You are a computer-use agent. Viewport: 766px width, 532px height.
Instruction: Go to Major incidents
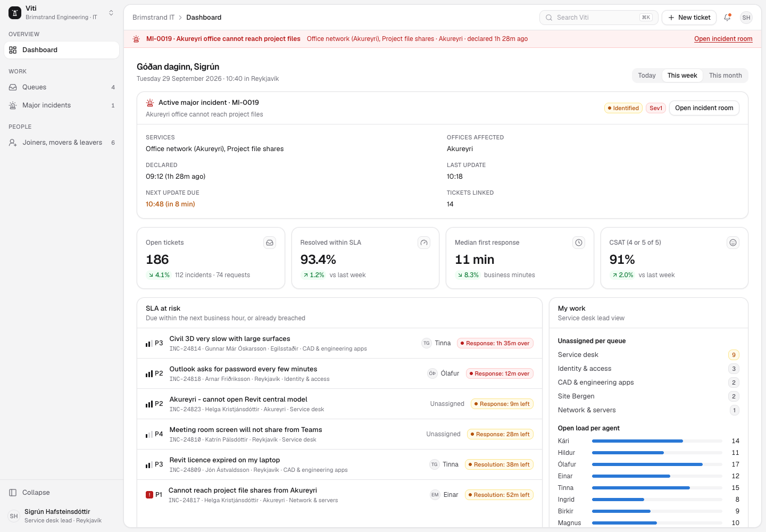click(62, 105)
